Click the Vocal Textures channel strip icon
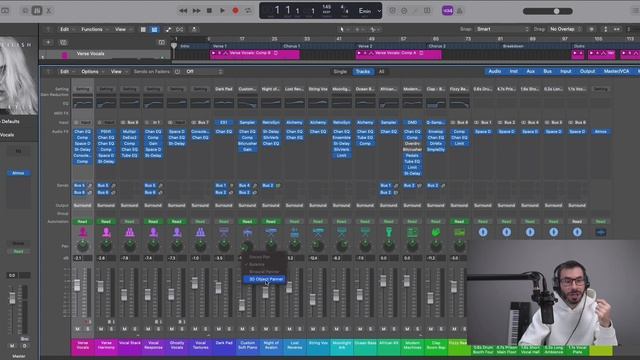The width and height of the screenshot is (640, 360). (200, 232)
